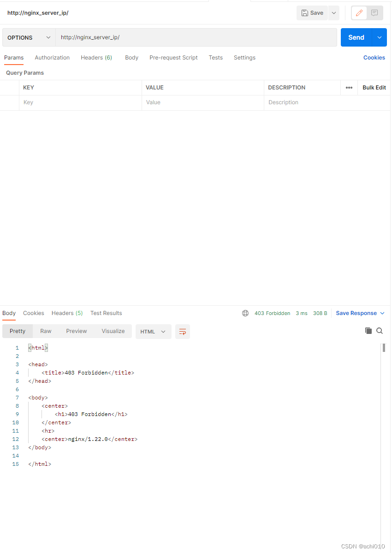Click the Query Params heading
This screenshot has height=553, width=392.
(25, 73)
